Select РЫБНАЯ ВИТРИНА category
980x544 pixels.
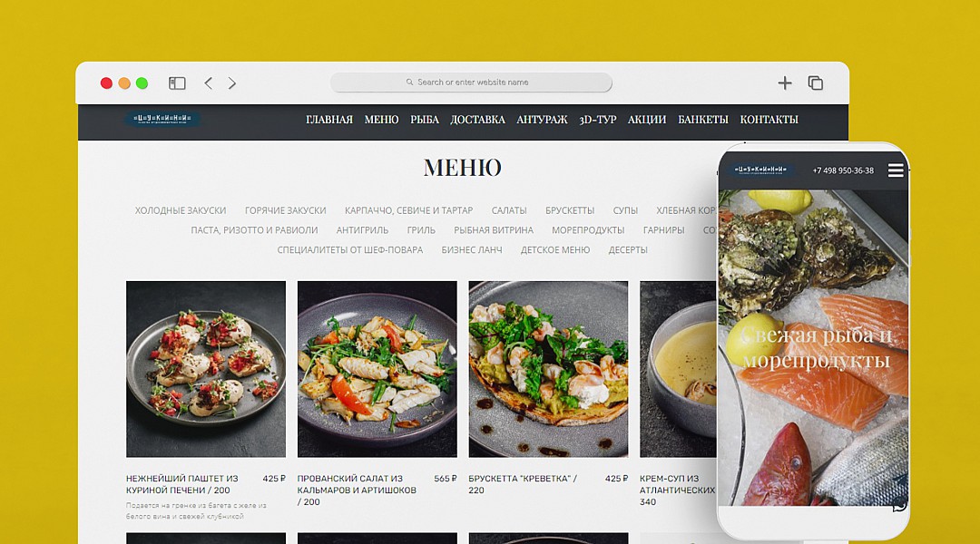pos(494,230)
